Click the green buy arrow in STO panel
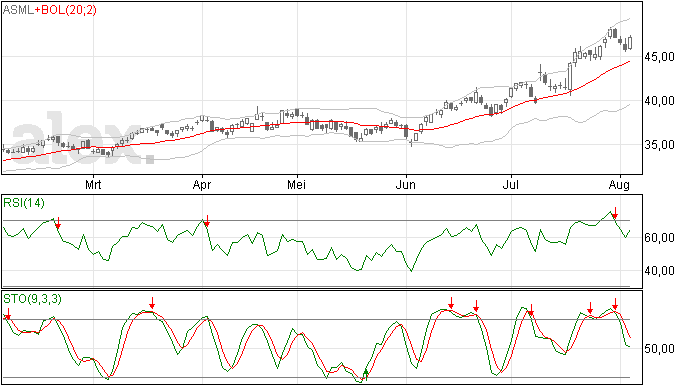The height and width of the screenshot is (387, 690). 366,374
